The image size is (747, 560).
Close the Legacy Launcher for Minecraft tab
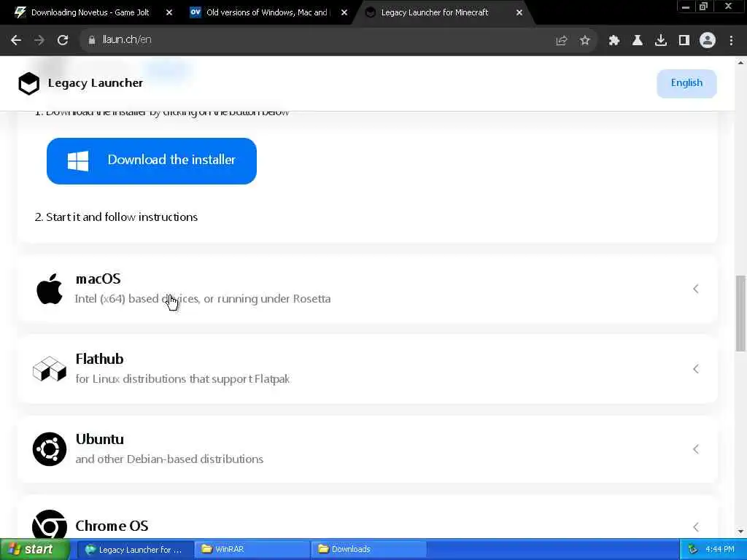point(519,13)
